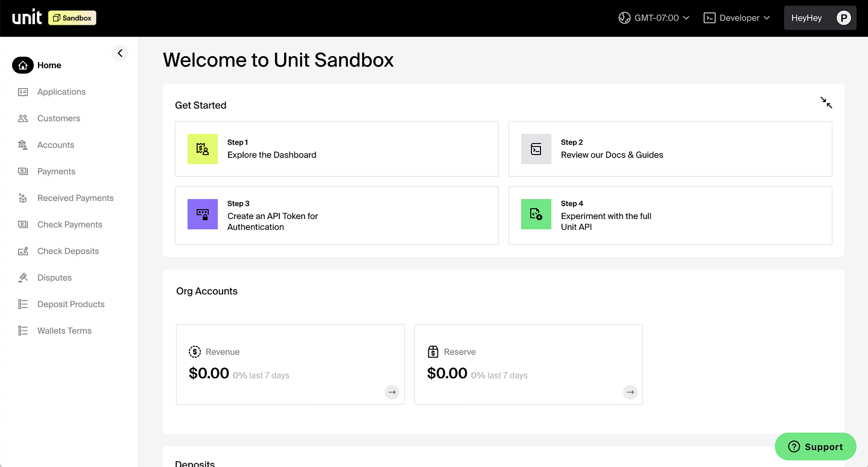
Task: Click the Step 1 yellow dashboard icon
Action: (x=203, y=149)
